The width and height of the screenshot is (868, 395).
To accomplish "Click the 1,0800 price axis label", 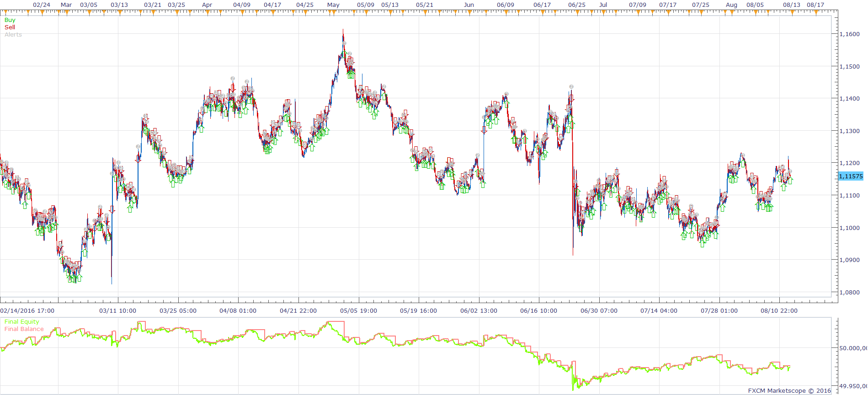I will pyautogui.click(x=850, y=293).
